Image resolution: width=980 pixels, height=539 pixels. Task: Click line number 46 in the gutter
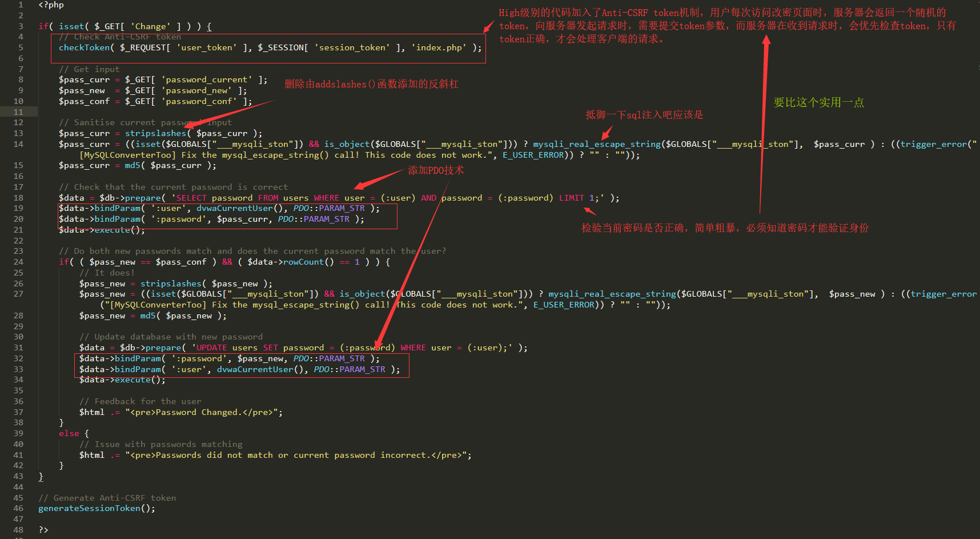(x=18, y=508)
